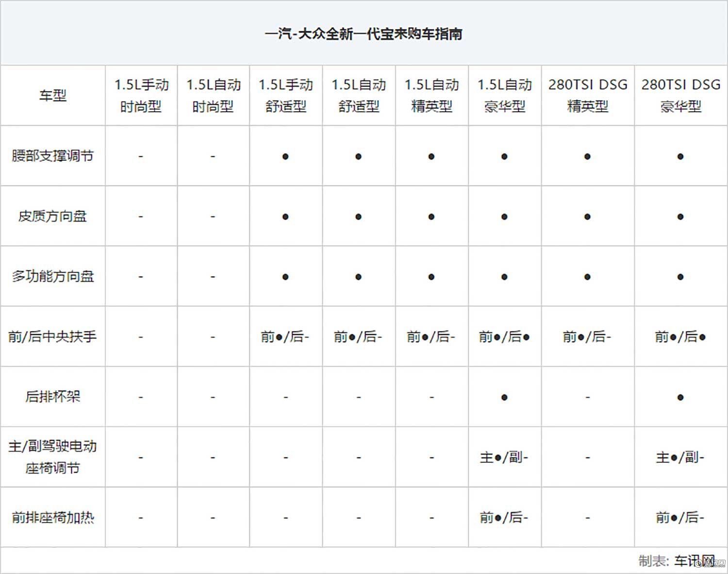Click 皮质方向盘 dot under 1.5L手动舒适型
728x574 pixels.
tap(285, 217)
